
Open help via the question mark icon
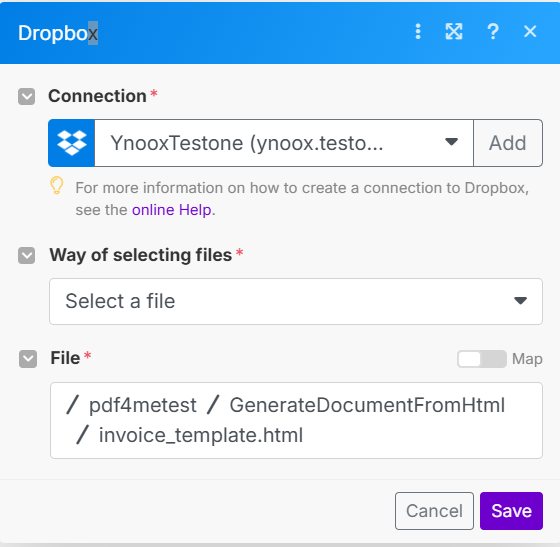pyautogui.click(x=493, y=32)
